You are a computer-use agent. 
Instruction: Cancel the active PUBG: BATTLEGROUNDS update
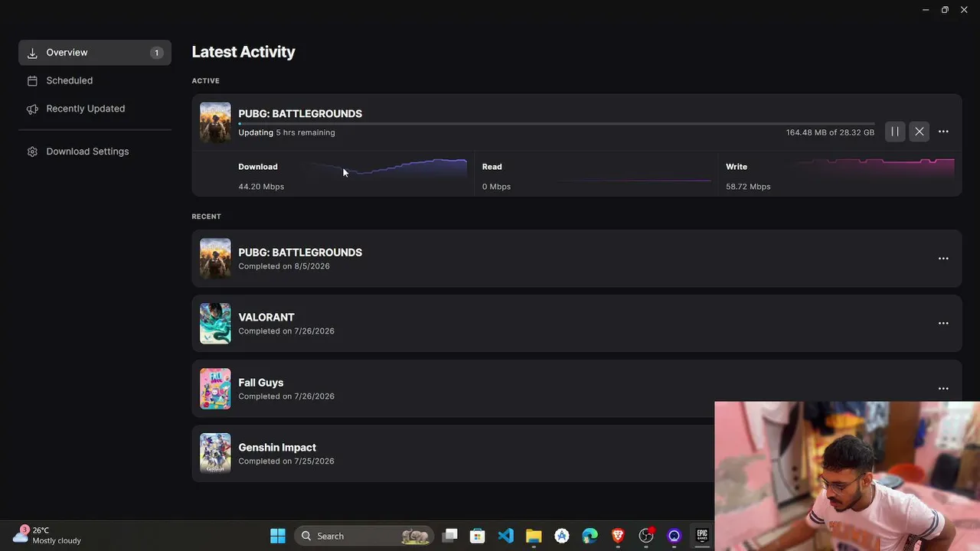[920, 132]
